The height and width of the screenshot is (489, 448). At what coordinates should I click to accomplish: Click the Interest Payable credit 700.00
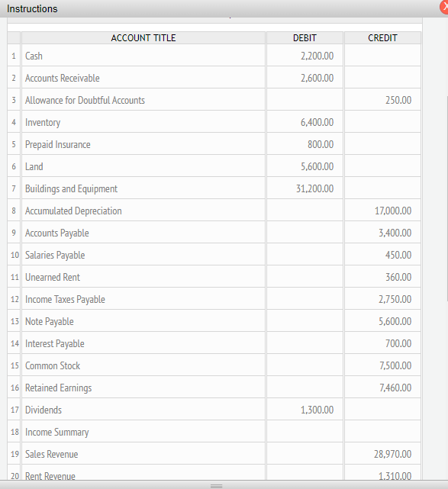(x=398, y=343)
